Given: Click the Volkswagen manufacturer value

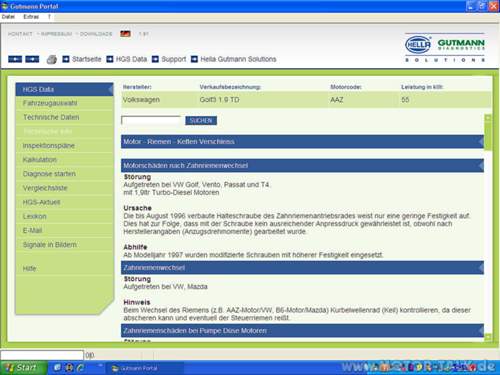Looking at the screenshot, I should (x=141, y=100).
